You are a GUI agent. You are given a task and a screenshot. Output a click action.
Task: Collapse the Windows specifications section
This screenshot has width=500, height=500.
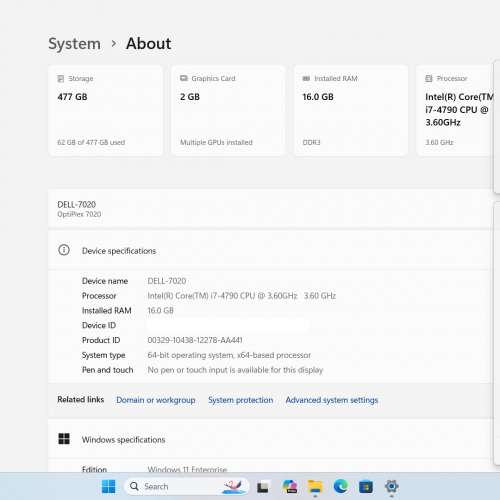[271, 439]
